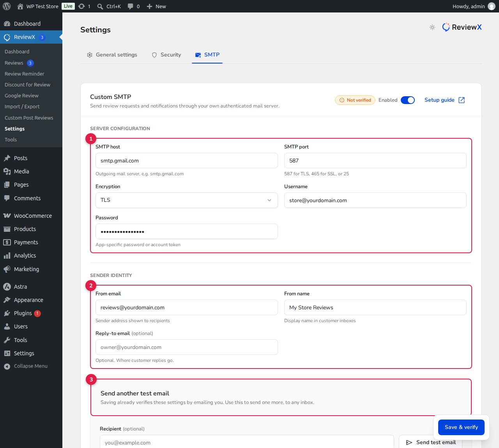Click the Password input field
The width and height of the screenshot is (499, 448).
[187, 231]
